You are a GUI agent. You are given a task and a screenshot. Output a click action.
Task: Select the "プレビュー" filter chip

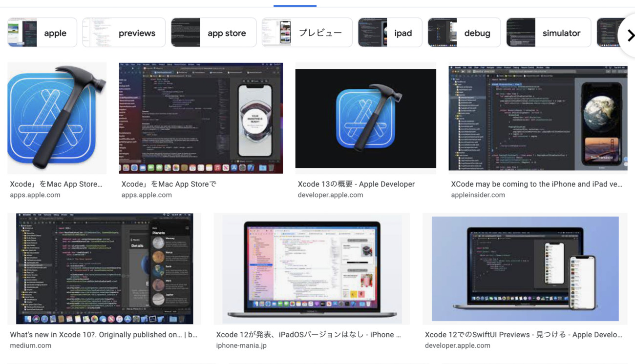click(307, 33)
